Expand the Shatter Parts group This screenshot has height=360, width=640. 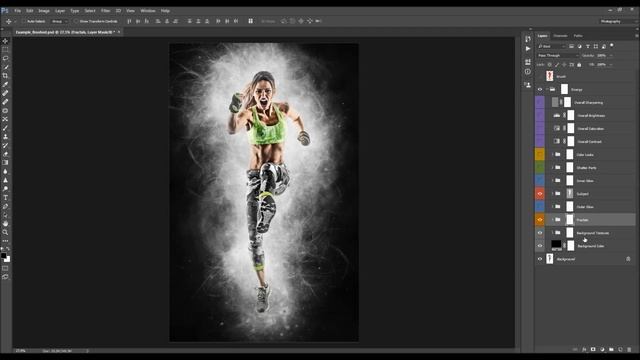[553, 167]
